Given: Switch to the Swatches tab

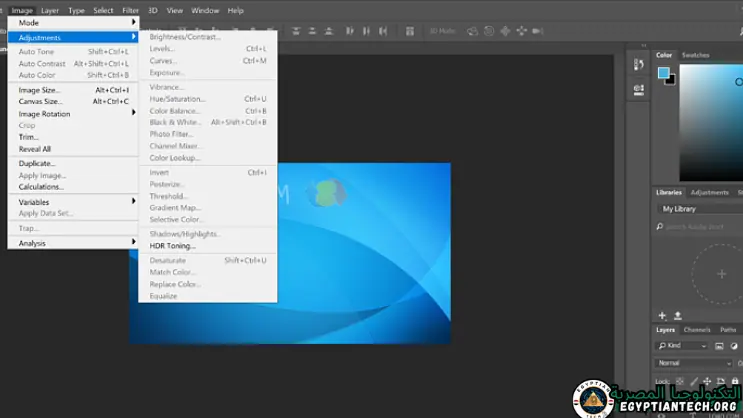Looking at the screenshot, I should pos(695,55).
